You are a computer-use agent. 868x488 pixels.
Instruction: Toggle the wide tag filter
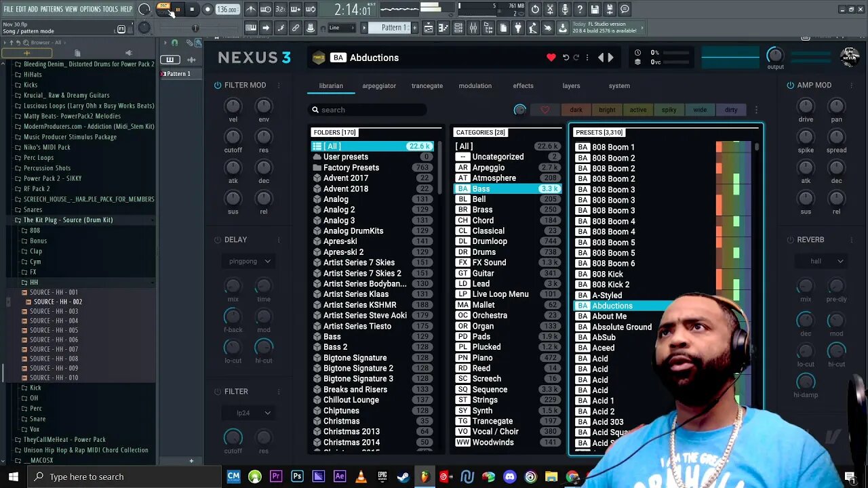(700, 110)
